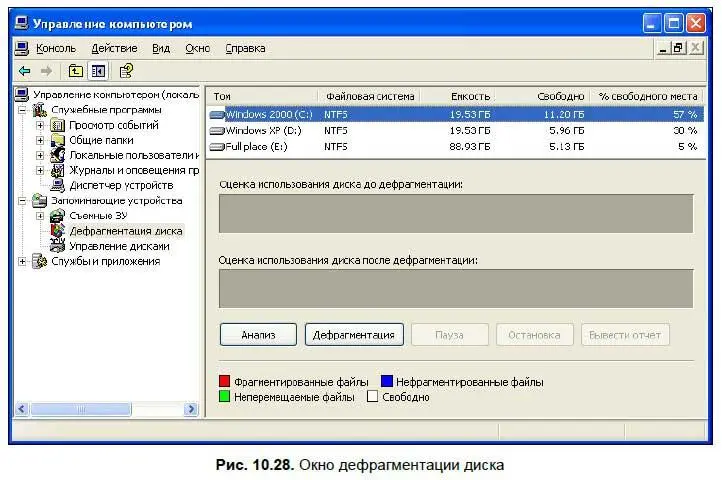Open the Вид menu
The height and width of the screenshot is (480, 722).
click(x=161, y=48)
